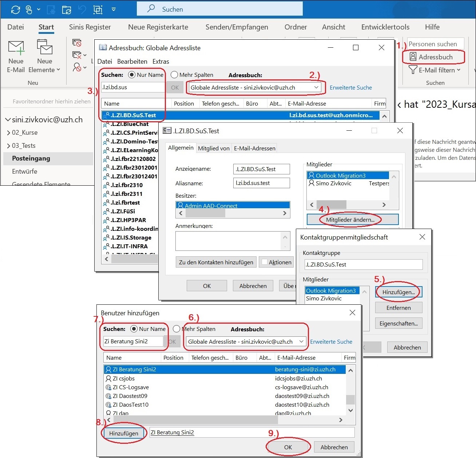Open E-Mail filtern dropdown
Screen dimensions: 476x458
coord(435,70)
